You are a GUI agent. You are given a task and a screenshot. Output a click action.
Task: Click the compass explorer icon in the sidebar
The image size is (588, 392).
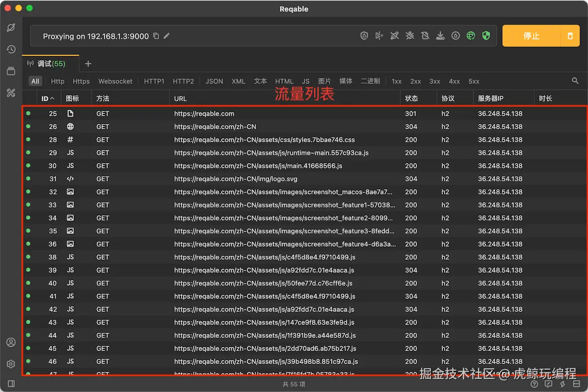point(11,28)
